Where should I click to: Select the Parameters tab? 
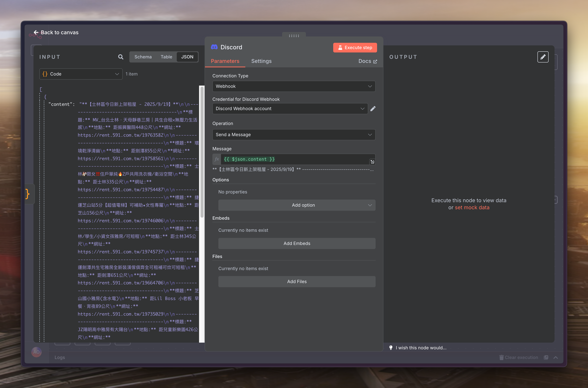(225, 61)
